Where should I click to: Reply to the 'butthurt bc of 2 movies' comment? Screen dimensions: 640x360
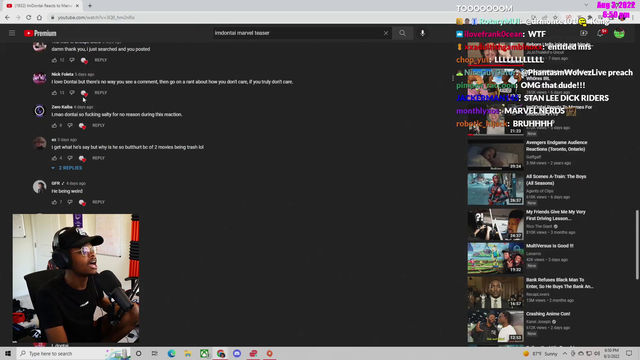point(98,158)
